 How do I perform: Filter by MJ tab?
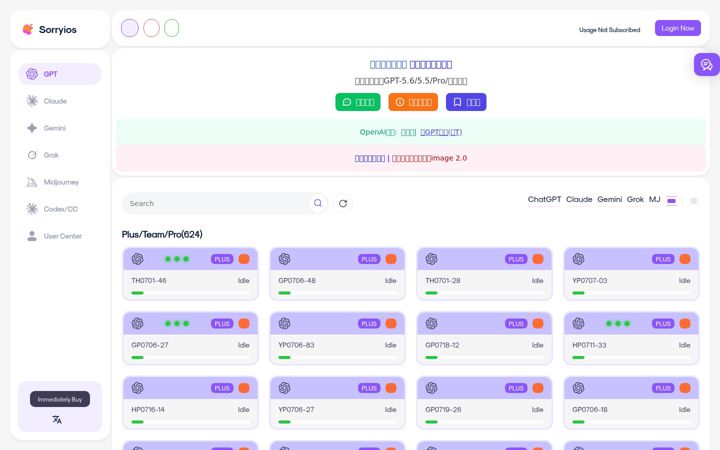(x=654, y=199)
